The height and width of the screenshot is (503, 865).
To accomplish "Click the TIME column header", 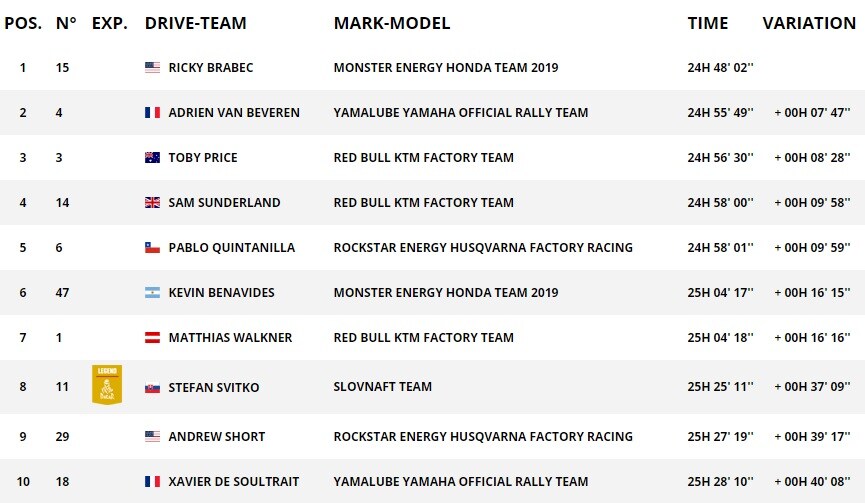I will click(x=708, y=23).
